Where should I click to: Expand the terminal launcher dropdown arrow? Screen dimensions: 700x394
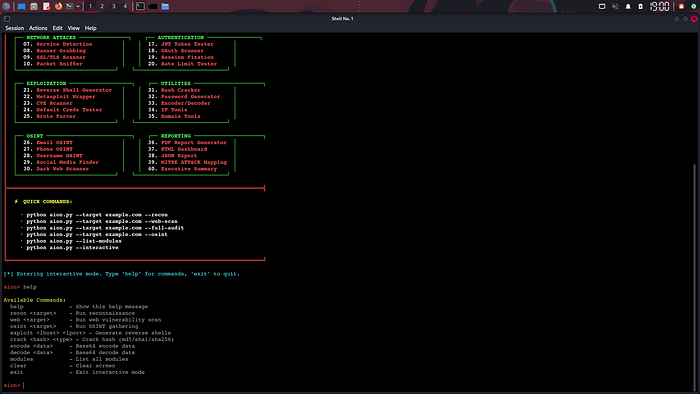(78, 6)
